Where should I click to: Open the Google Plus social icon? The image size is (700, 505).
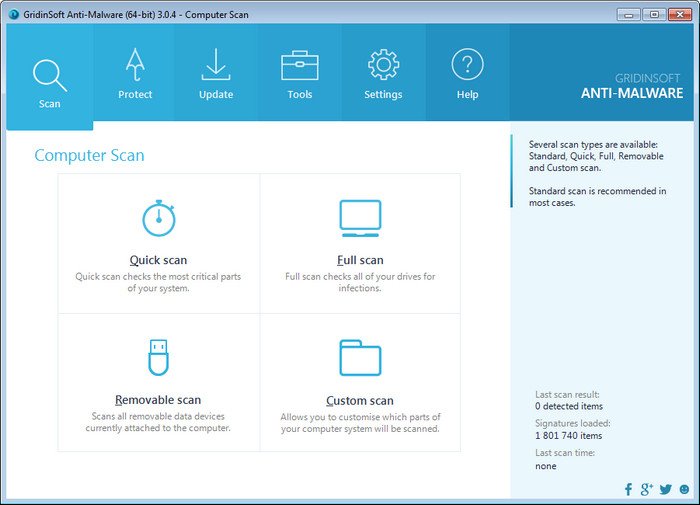(646, 489)
